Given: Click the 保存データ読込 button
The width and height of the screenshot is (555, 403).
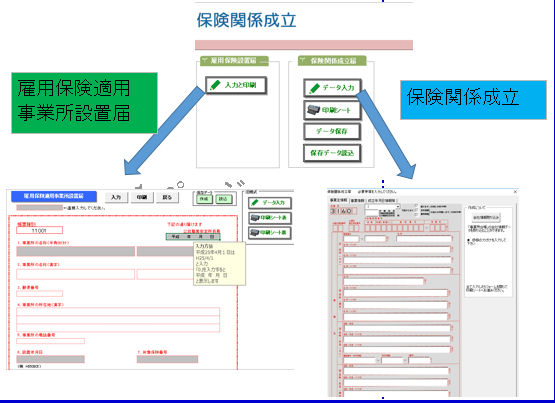Looking at the screenshot, I should point(332,153).
